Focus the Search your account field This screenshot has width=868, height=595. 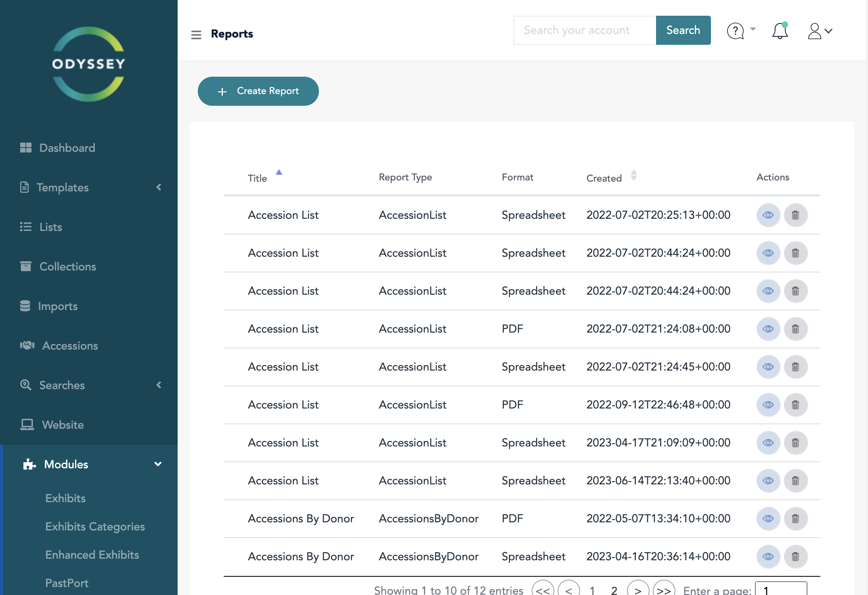point(584,30)
